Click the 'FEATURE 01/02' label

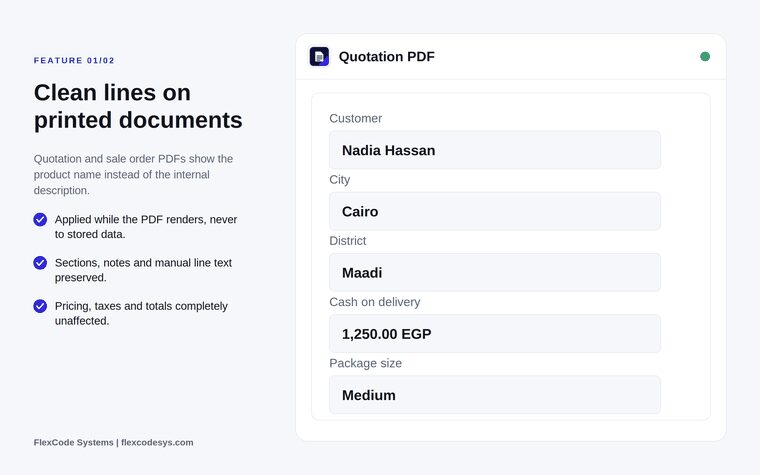[x=74, y=61]
